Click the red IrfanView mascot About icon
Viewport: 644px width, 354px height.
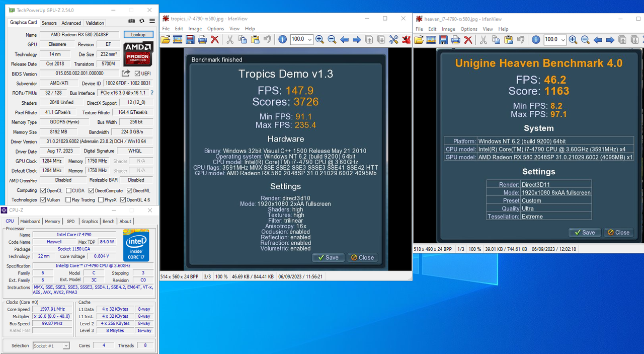(x=406, y=39)
